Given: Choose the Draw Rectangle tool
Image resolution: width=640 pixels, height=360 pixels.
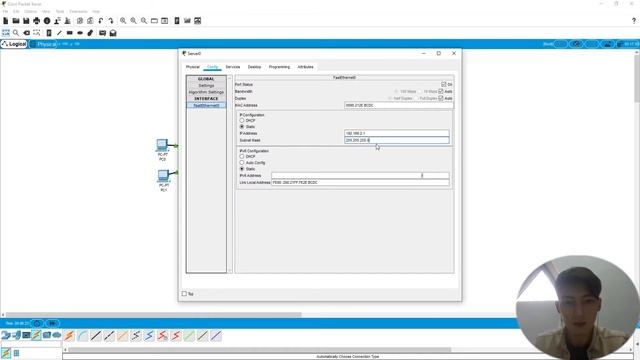Looking at the screenshot, I should (x=70, y=33).
